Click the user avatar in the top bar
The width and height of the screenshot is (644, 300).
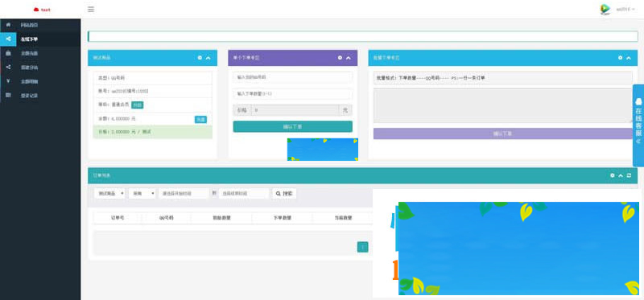pos(605,9)
